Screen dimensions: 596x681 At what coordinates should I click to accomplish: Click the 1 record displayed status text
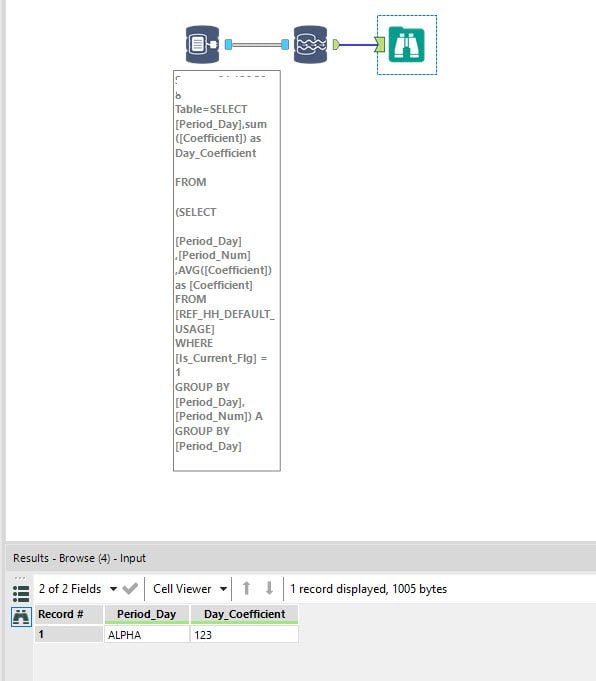(x=368, y=589)
